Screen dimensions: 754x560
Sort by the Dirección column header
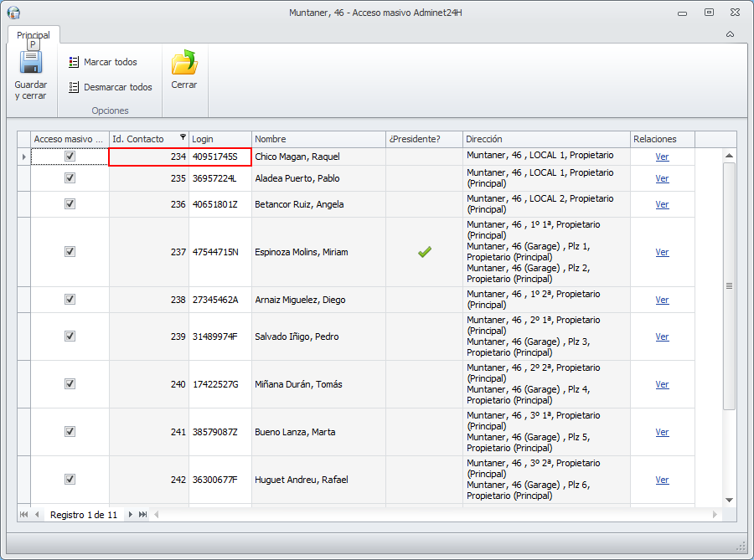(546, 139)
